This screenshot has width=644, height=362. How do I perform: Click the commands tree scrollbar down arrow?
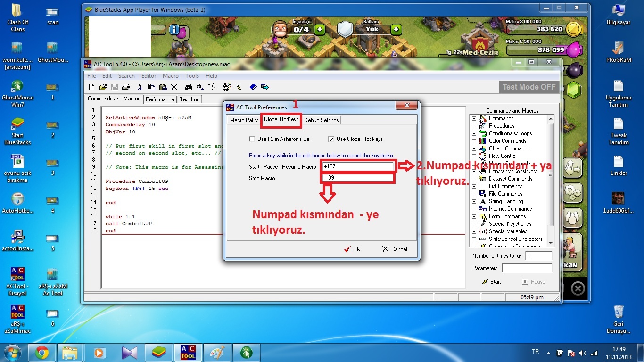tap(550, 244)
